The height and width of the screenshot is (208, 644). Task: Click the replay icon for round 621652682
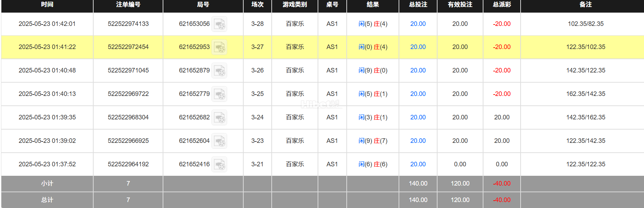tap(219, 118)
